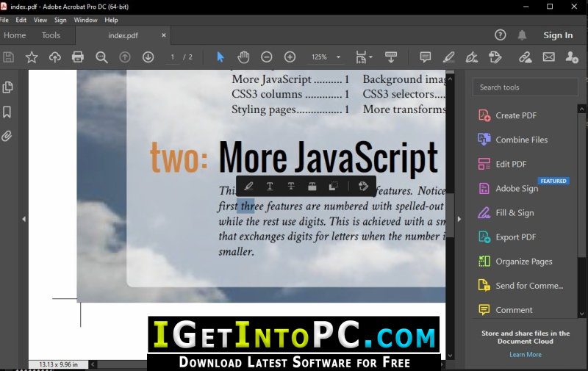Collapse the left navigation pane arrow

click(24, 219)
